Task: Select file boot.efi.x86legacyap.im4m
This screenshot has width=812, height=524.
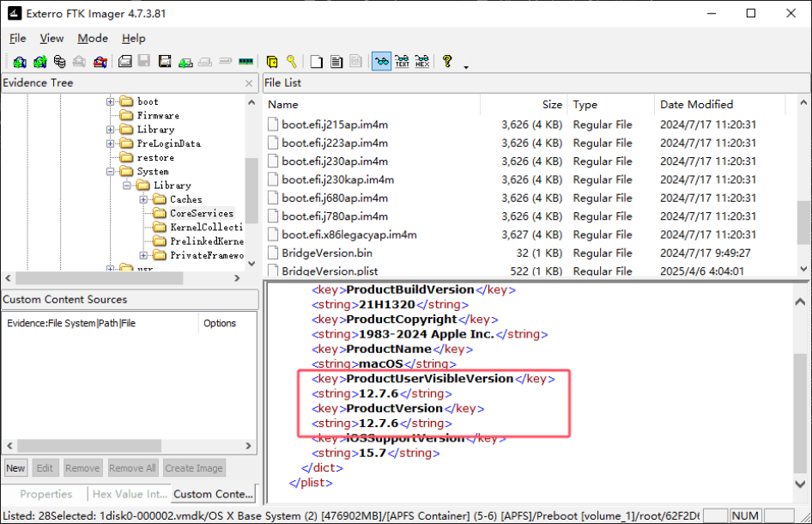Action: [x=349, y=235]
